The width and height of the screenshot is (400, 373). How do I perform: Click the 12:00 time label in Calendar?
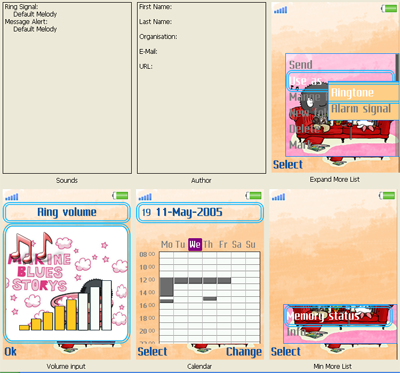[147, 280]
